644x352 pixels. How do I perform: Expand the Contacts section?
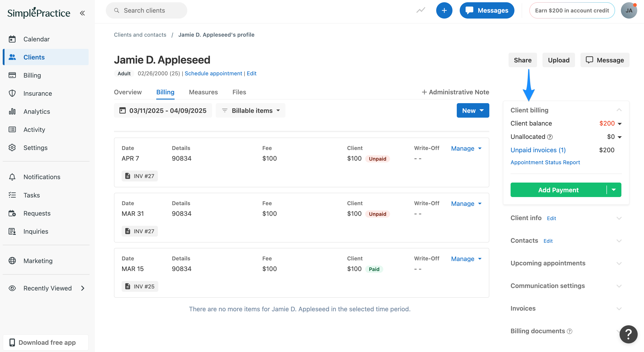(x=619, y=241)
